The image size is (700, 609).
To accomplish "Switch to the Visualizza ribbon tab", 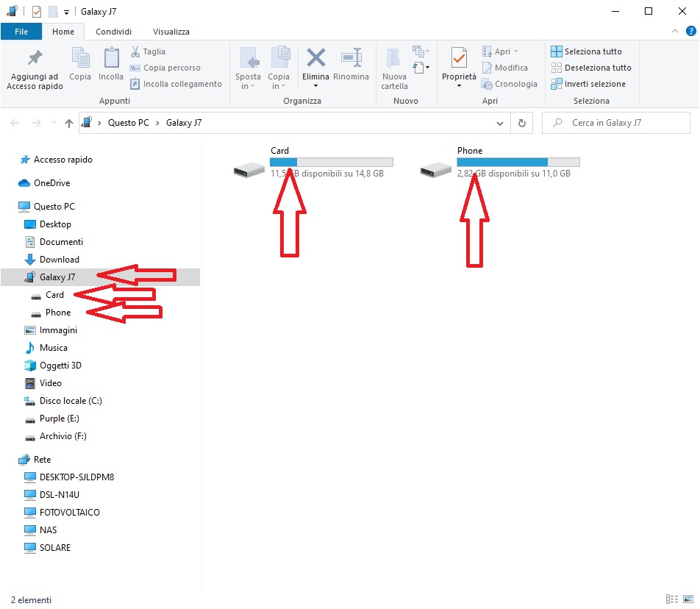I will tap(171, 32).
